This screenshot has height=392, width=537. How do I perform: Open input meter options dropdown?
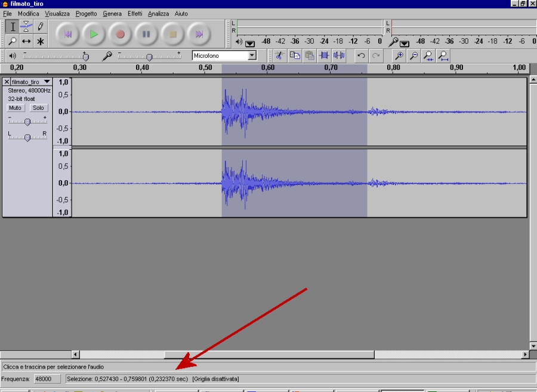(405, 44)
